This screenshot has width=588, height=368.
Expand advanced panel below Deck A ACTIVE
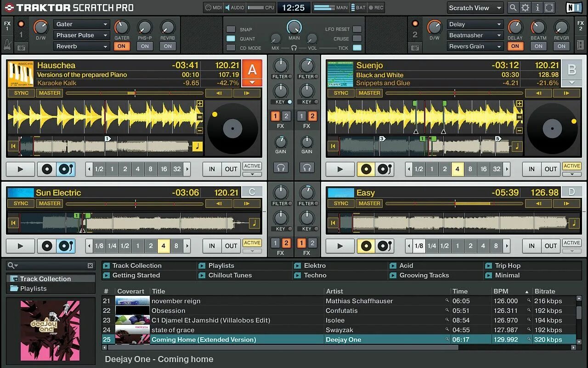click(x=252, y=174)
